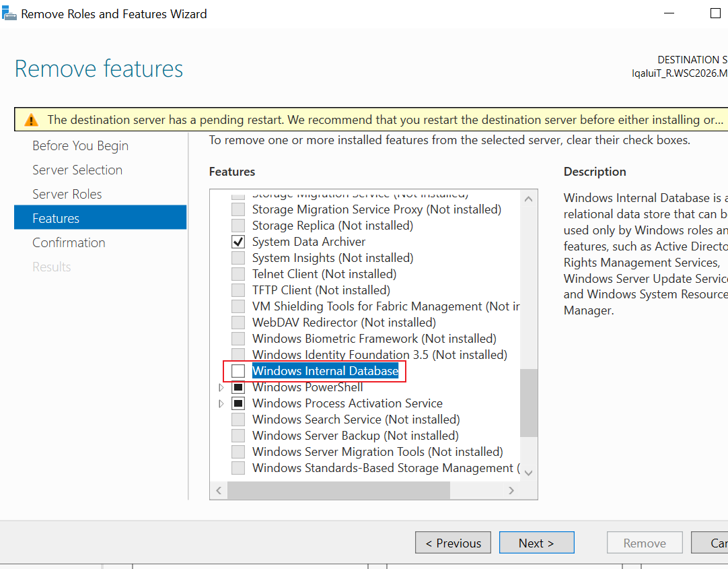Maximize the wizard window
Viewport: 728px width, 569px height.
click(715, 13)
